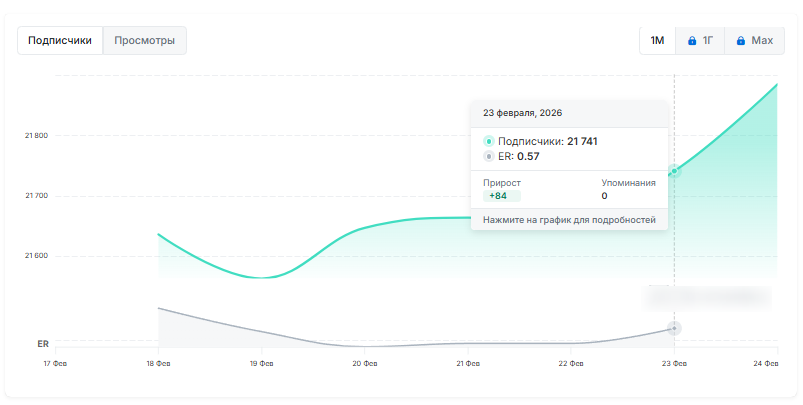This screenshot has width=803, height=405.
Task: Click the gray ER legend dot in tooltip
Action: tap(489, 157)
